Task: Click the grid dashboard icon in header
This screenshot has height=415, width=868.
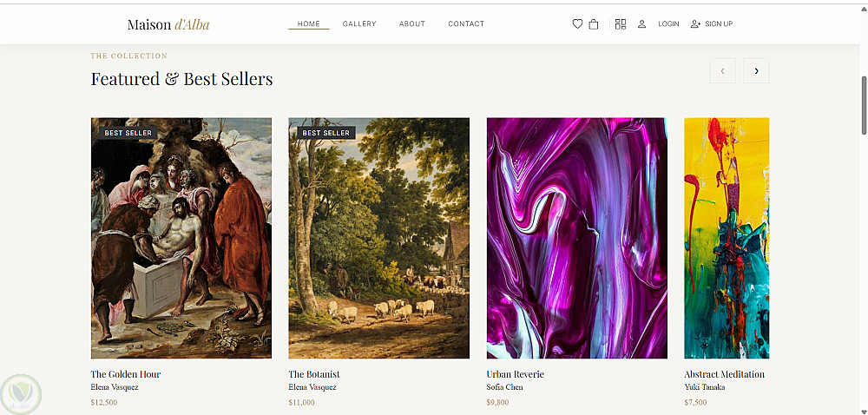Action: coord(621,23)
